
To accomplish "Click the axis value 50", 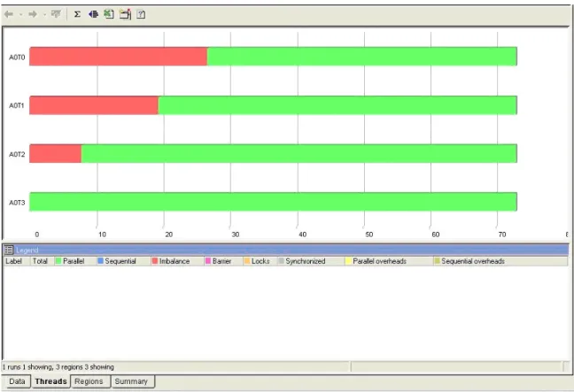I will [x=369, y=234].
